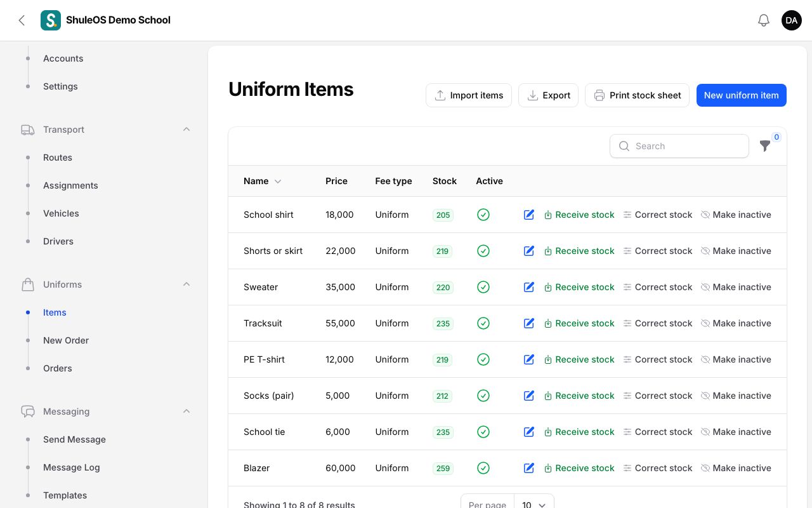
Task: Open the DA user avatar menu
Action: [792, 20]
